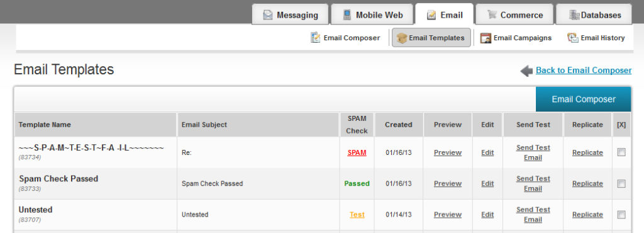The width and height of the screenshot is (644, 233).
Task: Select the Spam Check Passed template checkbox
Action: click(621, 184)
